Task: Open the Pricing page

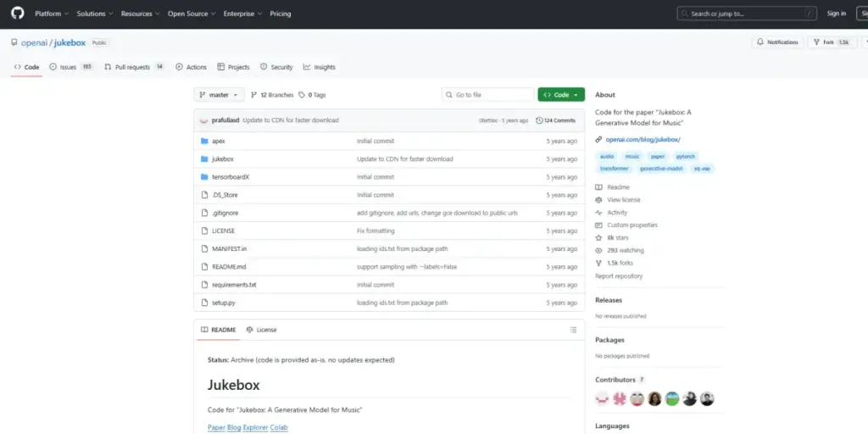Action: [280, 14]
